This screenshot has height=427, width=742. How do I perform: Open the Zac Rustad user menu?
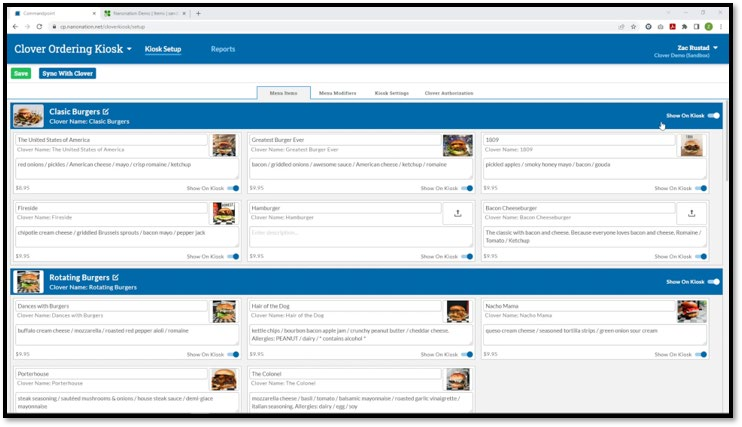[697, 48]
